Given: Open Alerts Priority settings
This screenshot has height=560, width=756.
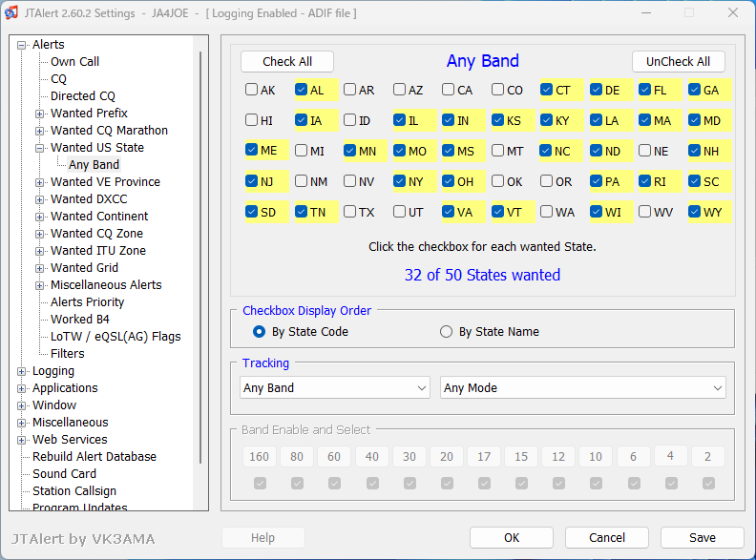Looking at the screenshot, I should tap(87, 302).
